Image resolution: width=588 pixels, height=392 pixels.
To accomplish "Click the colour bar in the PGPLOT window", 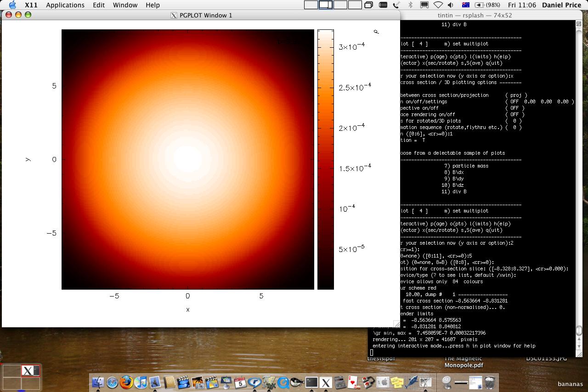I will coord(325,159).
